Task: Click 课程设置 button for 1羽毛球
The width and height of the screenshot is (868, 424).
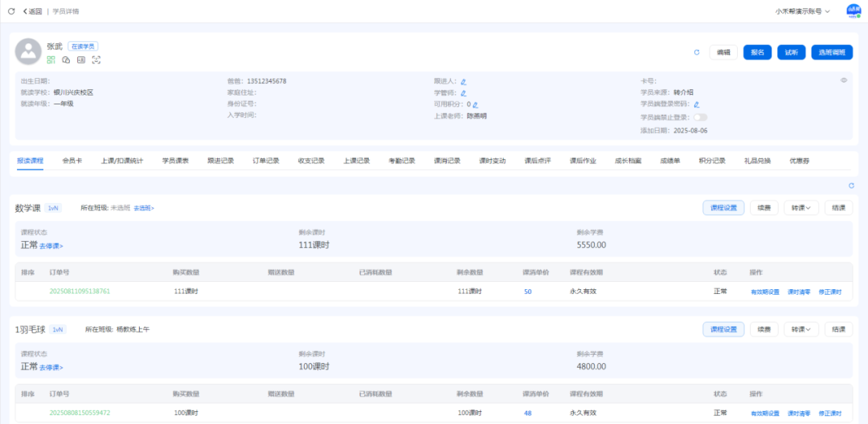Action: 723,329
